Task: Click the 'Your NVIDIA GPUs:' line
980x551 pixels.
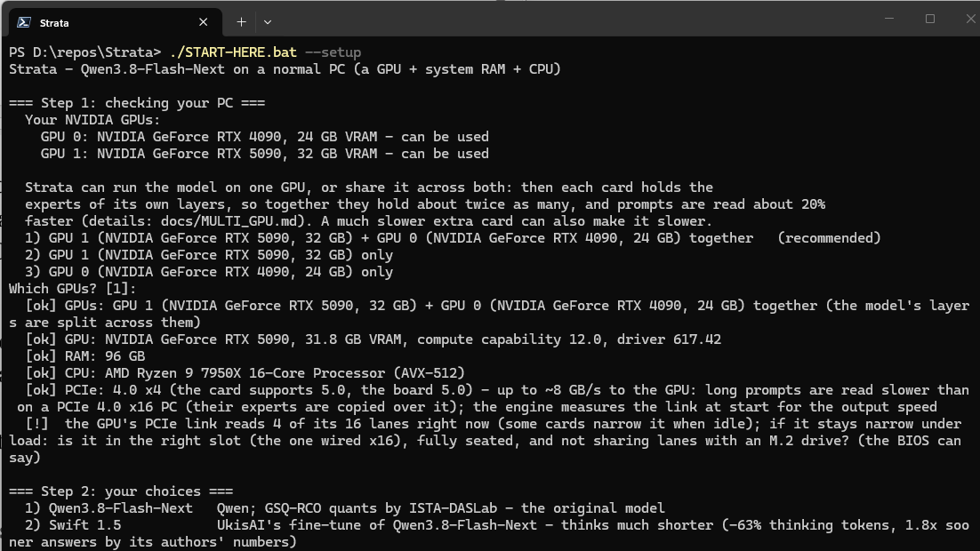Action: point(92,120)
